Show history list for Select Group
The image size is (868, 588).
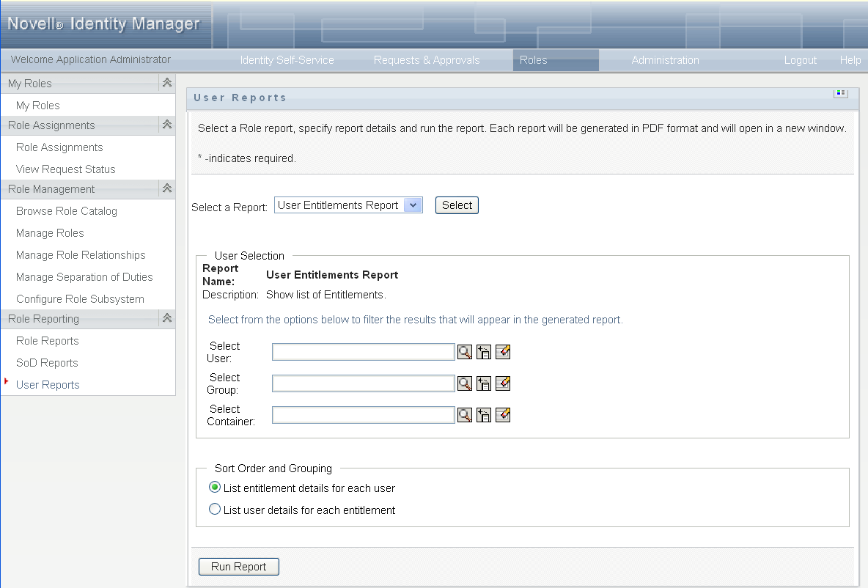pyautogui.click(x=484, y=383)
